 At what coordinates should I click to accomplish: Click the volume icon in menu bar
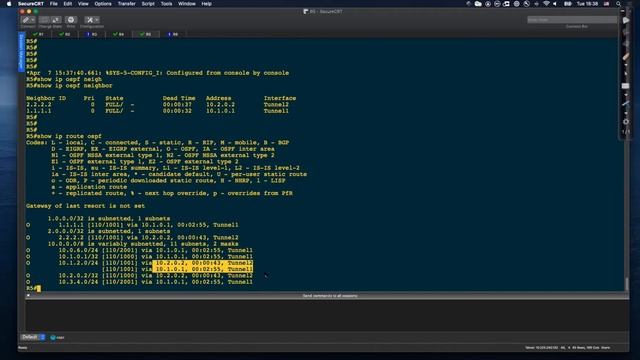(x=555, y=4)
